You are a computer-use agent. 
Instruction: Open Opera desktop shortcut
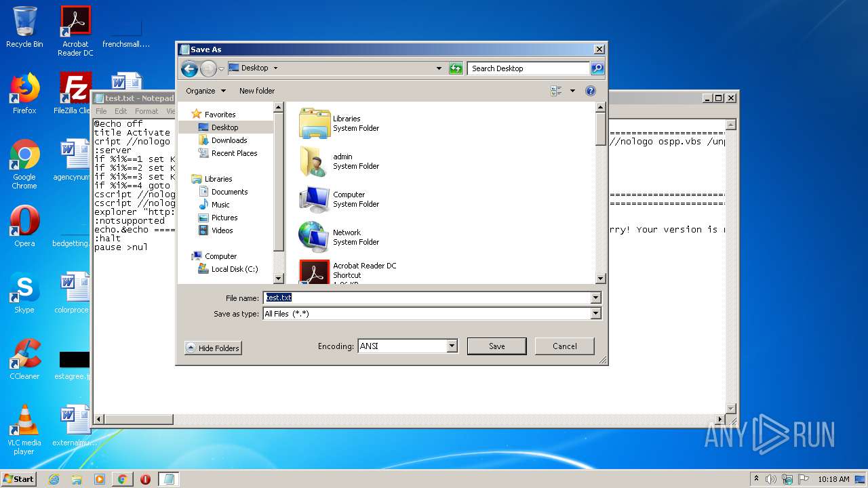(24, 226)
